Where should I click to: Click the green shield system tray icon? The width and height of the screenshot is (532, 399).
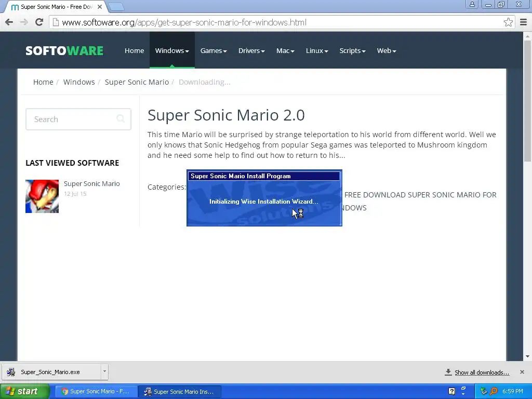pyautogui.click(x=484, y=391)
